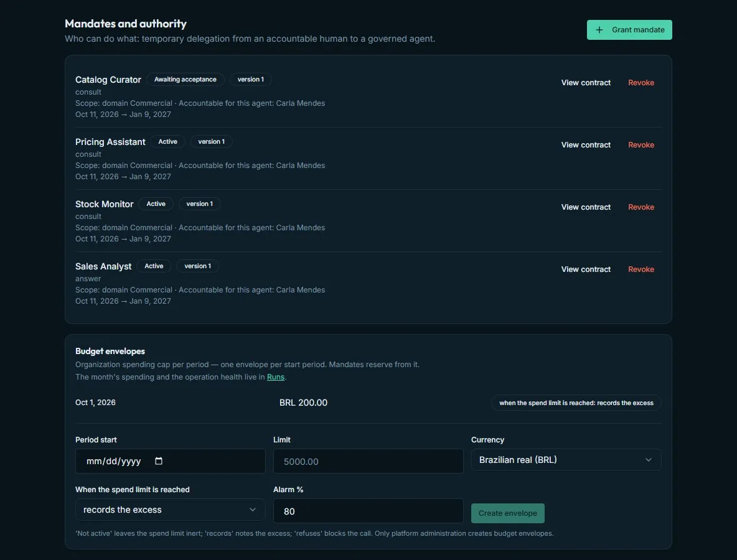Revoke the Pricing Assistant mandate
This screenshot has width=737, height=560.
click(x=641, y=145)
